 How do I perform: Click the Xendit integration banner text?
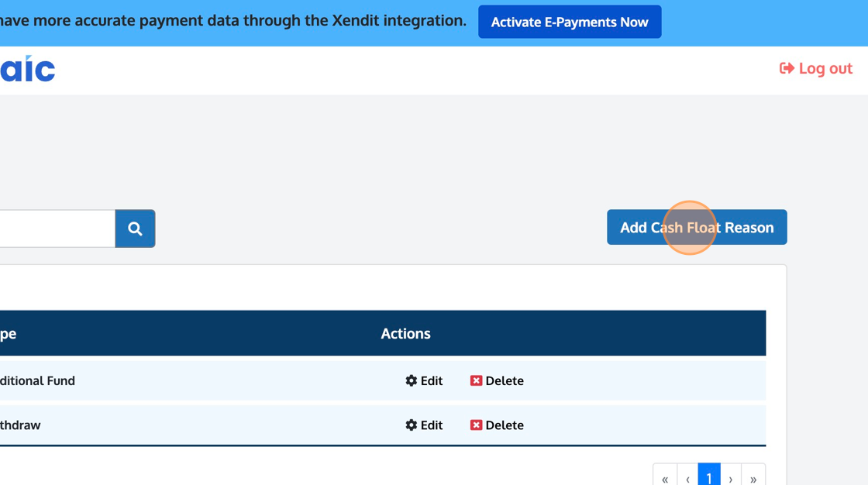pos(232,21)
